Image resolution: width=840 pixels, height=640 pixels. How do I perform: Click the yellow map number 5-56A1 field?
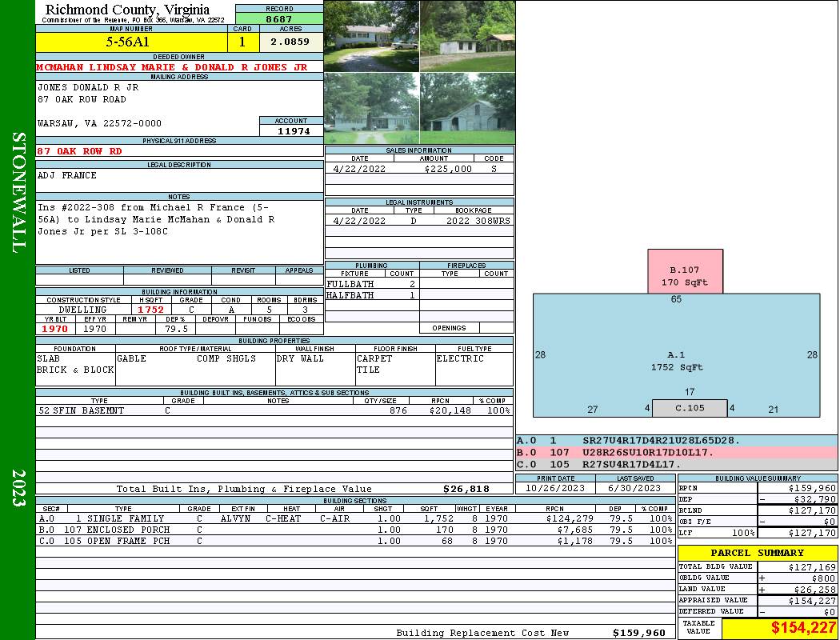(x=132, y=42)
